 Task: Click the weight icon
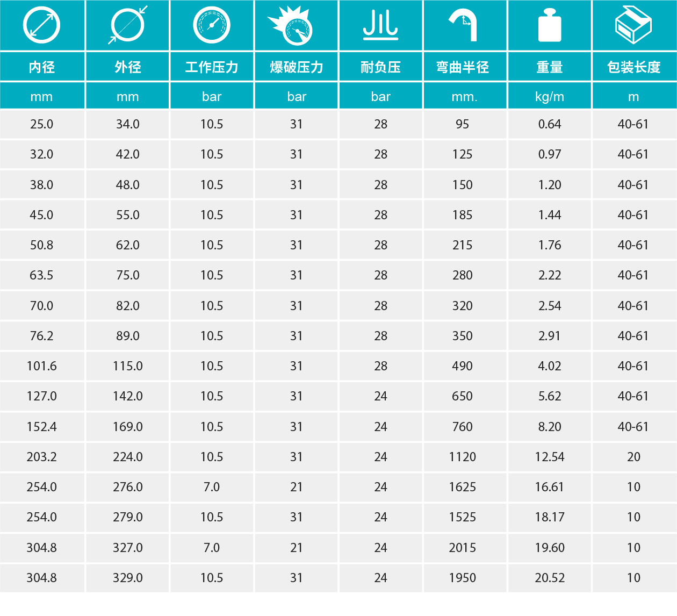click(x=549, y=26)
